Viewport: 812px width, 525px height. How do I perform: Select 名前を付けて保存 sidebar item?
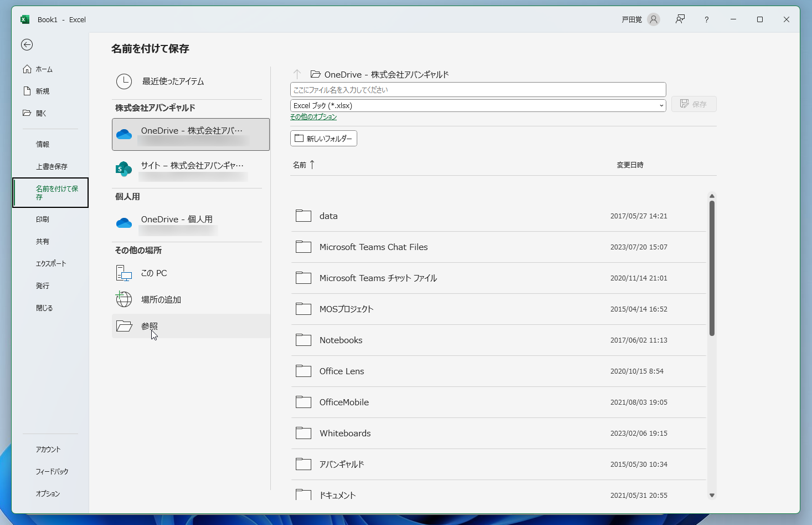(x=50, y=192)
